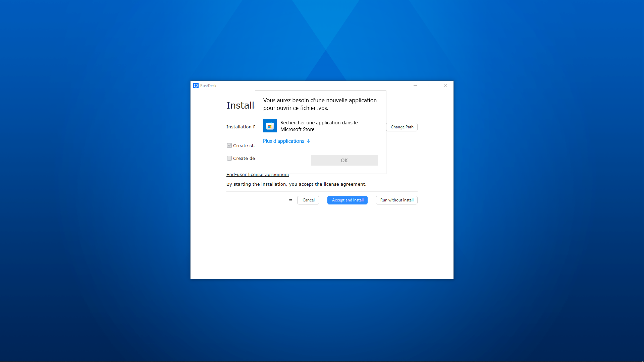Open the End-user license agreement
This screenshot has width=644, height=362.
pyautogui.click(x=257, y=174)
